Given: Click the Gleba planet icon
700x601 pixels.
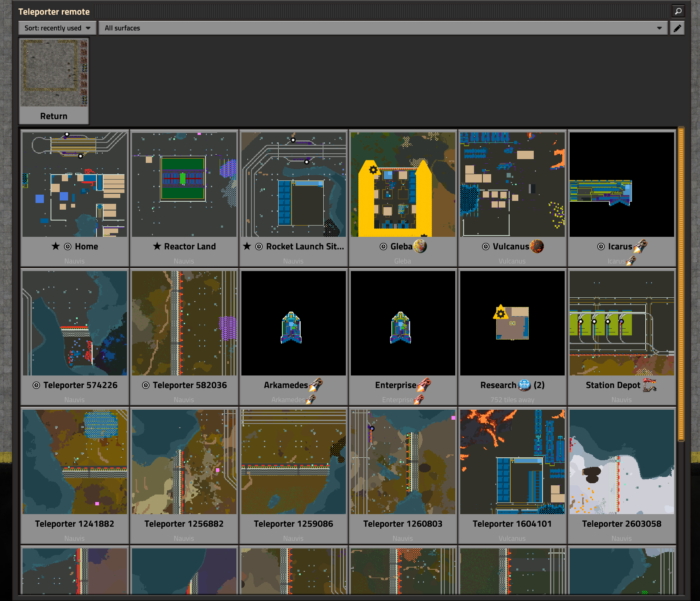Looking at the screenshot, I should [420, 246].
